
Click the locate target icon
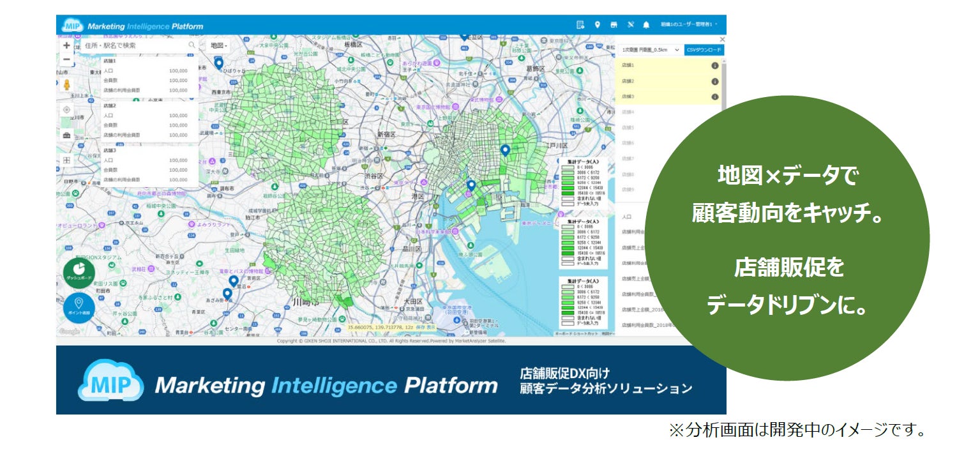(66, 110)
